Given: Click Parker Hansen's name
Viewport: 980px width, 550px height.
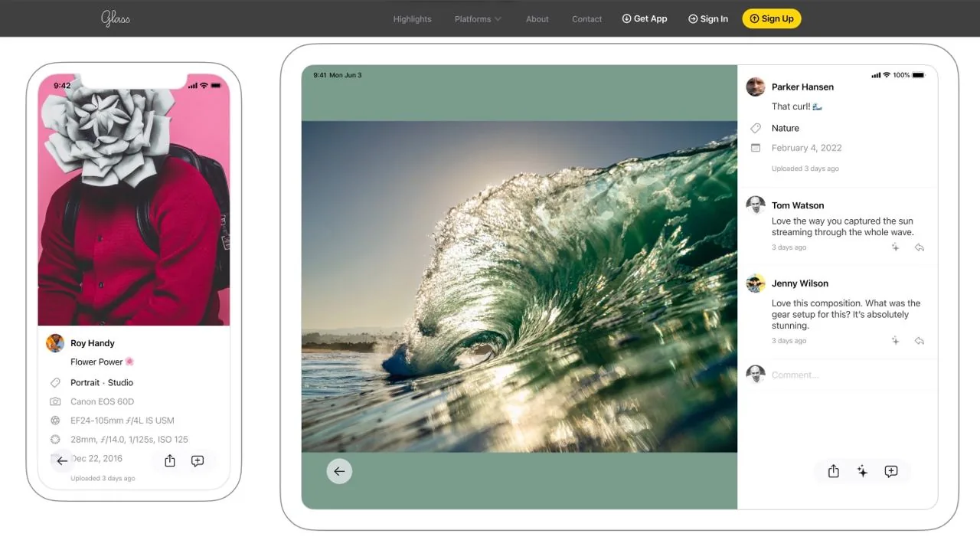Looking at the screenshot, I should 802,87.
